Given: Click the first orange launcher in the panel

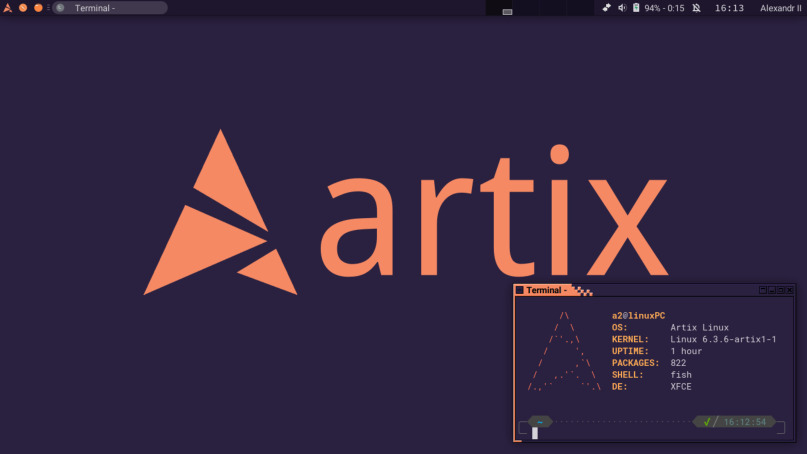Looking at the screenshot, I should 23,7.
